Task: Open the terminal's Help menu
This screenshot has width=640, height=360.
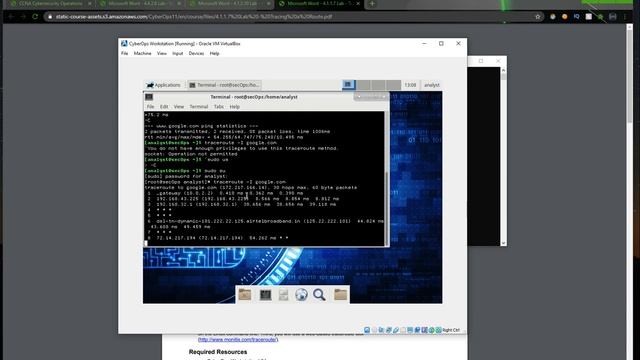Action: [234, 107]
